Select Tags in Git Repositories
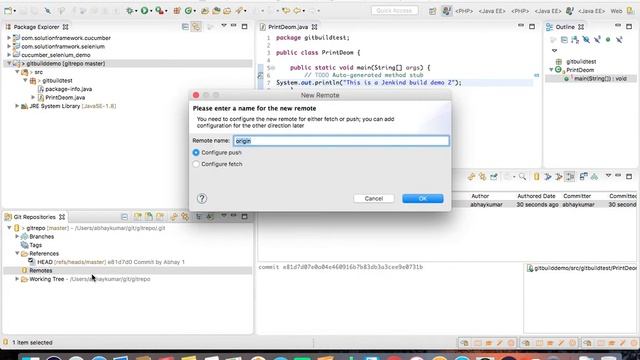Image resolution: width=640 pixels, height=360 pixels. [36, 245]
